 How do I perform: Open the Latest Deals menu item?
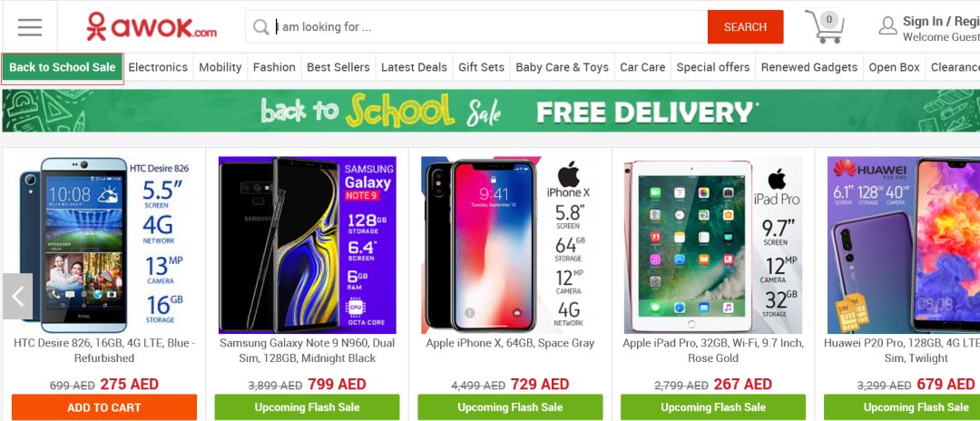click(414, 67)
